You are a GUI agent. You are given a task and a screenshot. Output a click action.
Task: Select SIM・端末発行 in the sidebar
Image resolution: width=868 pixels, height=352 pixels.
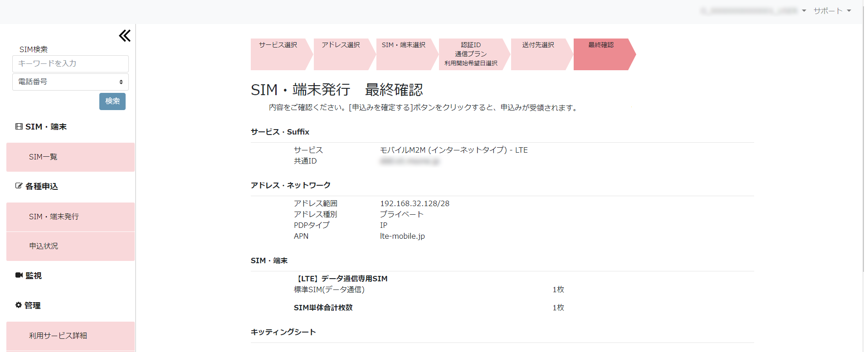[x=70, y=217]
